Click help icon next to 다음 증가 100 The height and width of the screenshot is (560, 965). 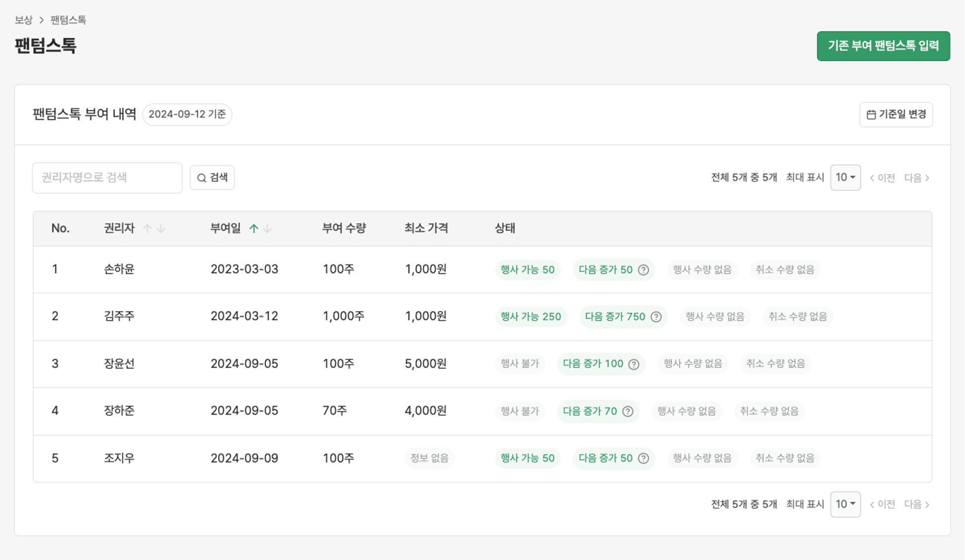click(x=633, y=364)
